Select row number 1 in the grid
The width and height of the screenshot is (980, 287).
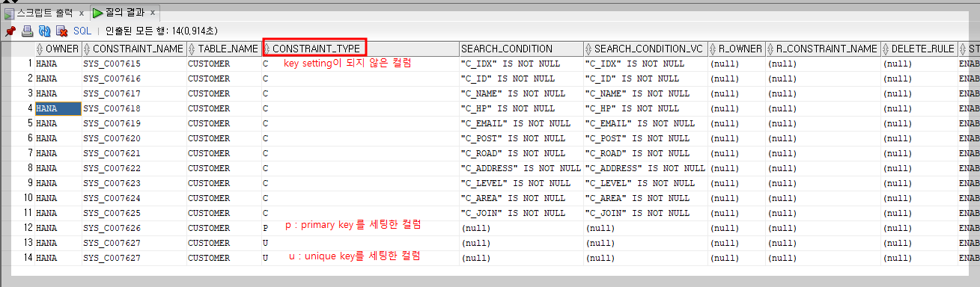(x=30, y=64)
